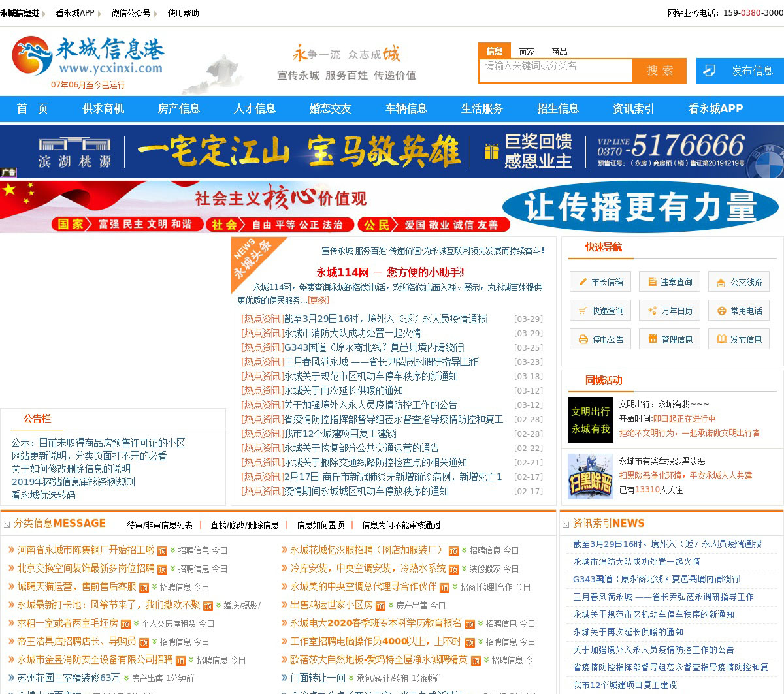
Task: Open sidebar news 永城关于规范市区机动车停车秩序的新通知
Action: 653,614
